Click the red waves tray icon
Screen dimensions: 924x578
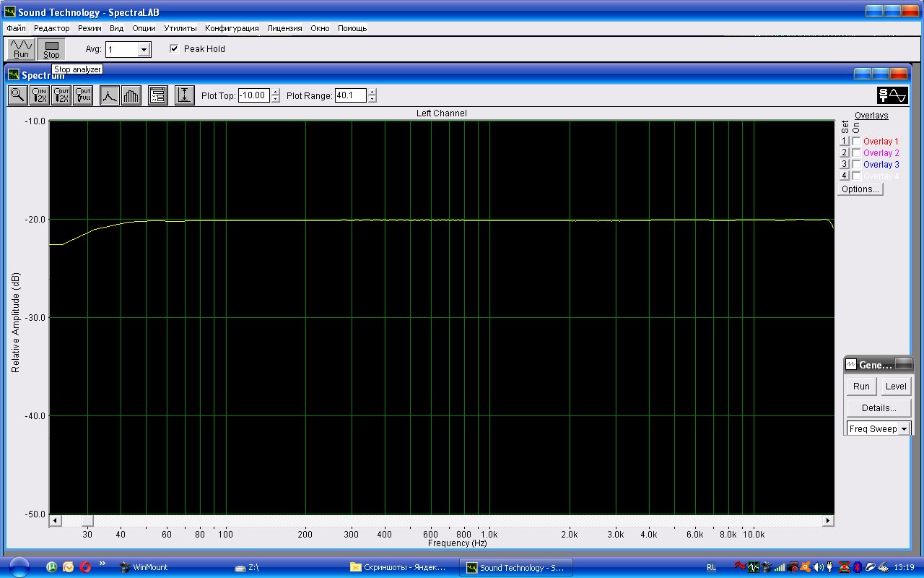pos(740,567)
